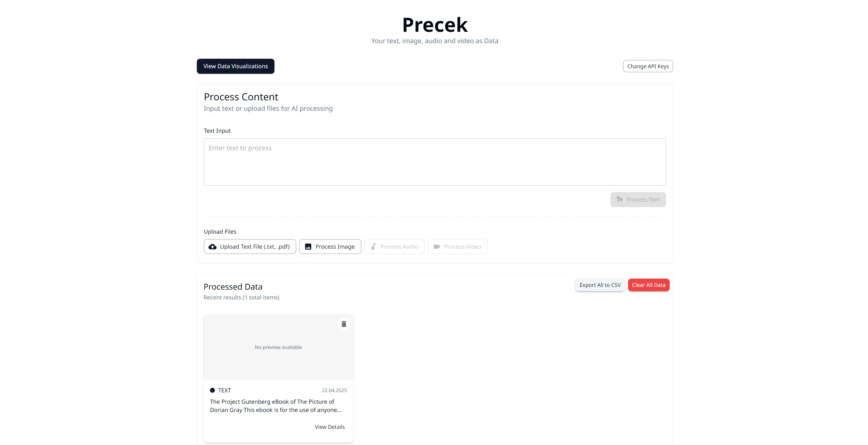Click the dark TEXT type indicator dot
The image size is (868, 445).
(212, 390)
